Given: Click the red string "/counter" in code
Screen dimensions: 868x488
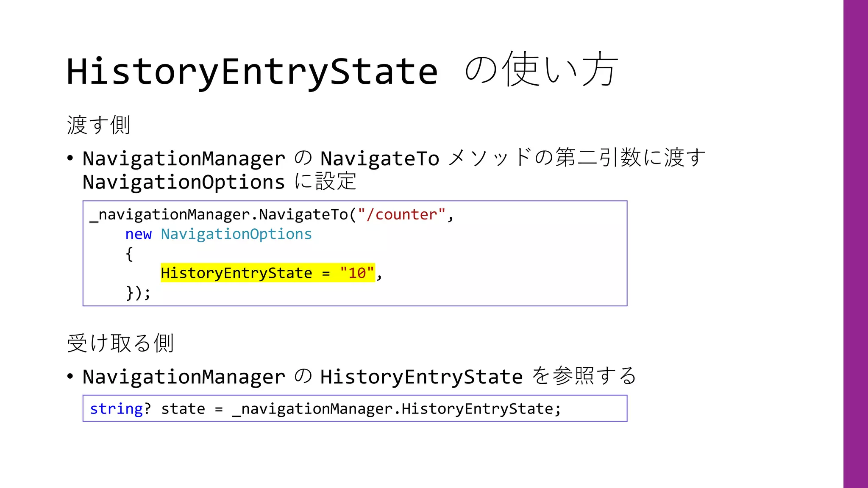Looking at the screenshot, I should [401, 214].
